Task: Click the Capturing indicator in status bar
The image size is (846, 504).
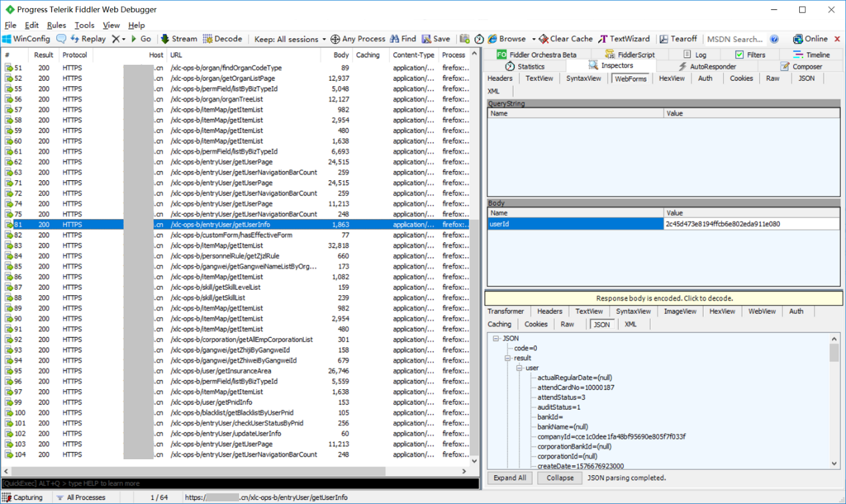Action: [22, 497]
